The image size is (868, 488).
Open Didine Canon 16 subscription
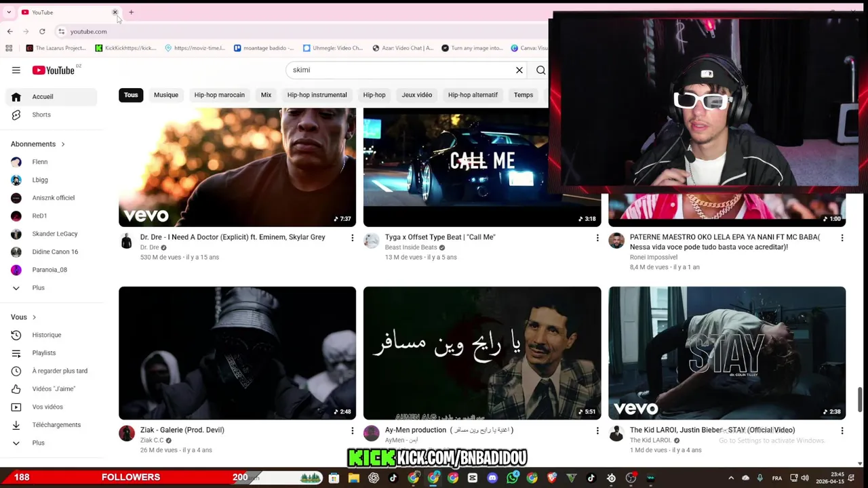tap(52, 251)
